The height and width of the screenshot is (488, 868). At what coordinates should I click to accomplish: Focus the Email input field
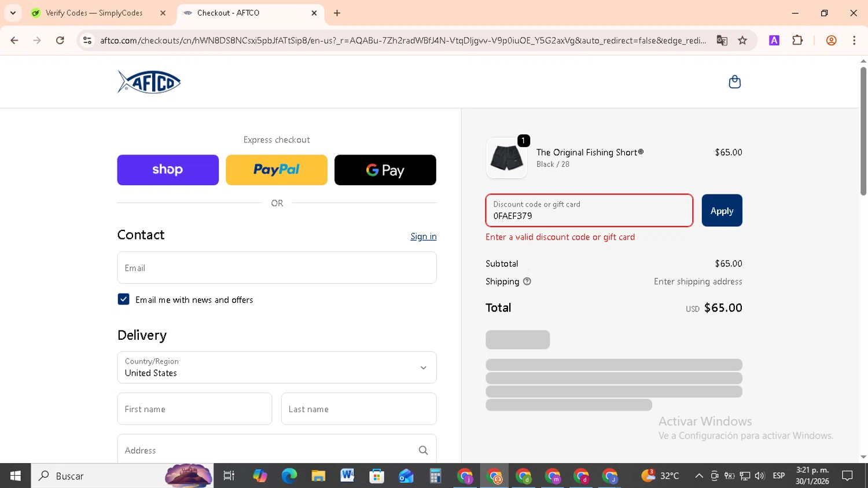pos(277,267)
